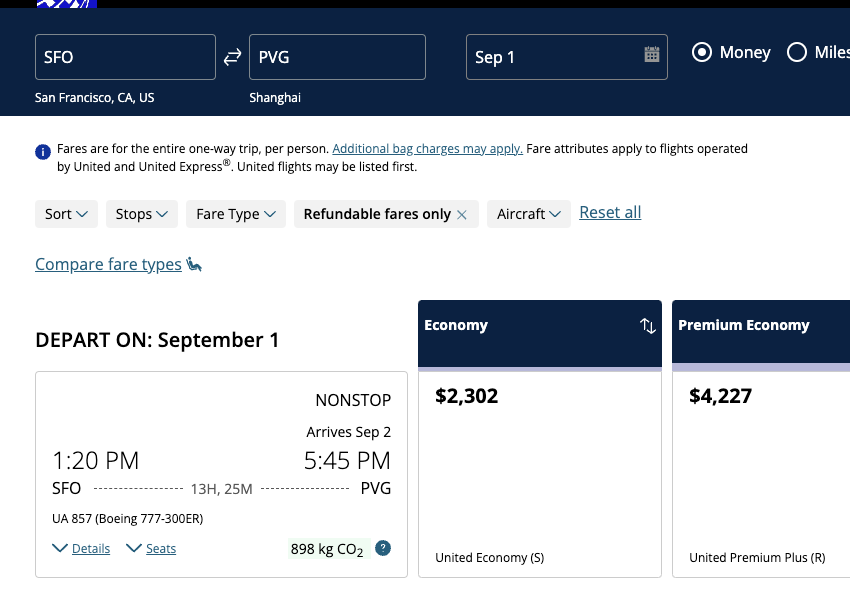Click the swap origin and destination arrows icon

[x=232, y=58]
